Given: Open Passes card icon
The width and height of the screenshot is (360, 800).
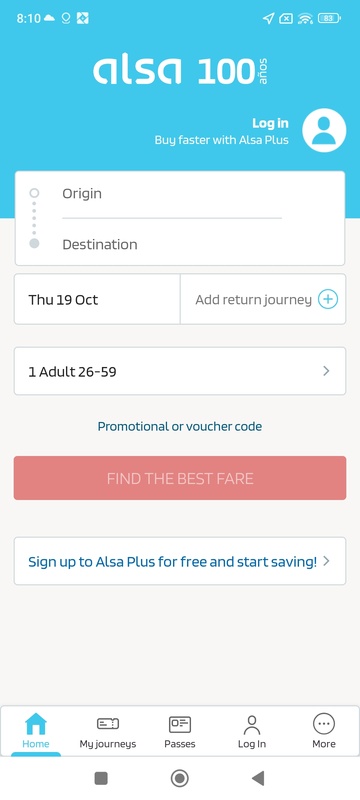Looking at the screenshot, I should [x=179, y=724].
